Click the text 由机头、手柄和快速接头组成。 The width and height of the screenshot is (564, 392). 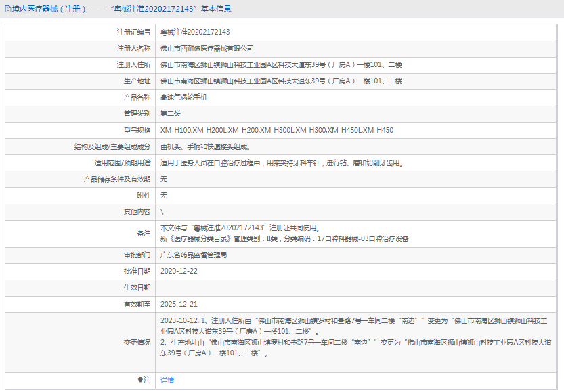pos(205,147)
